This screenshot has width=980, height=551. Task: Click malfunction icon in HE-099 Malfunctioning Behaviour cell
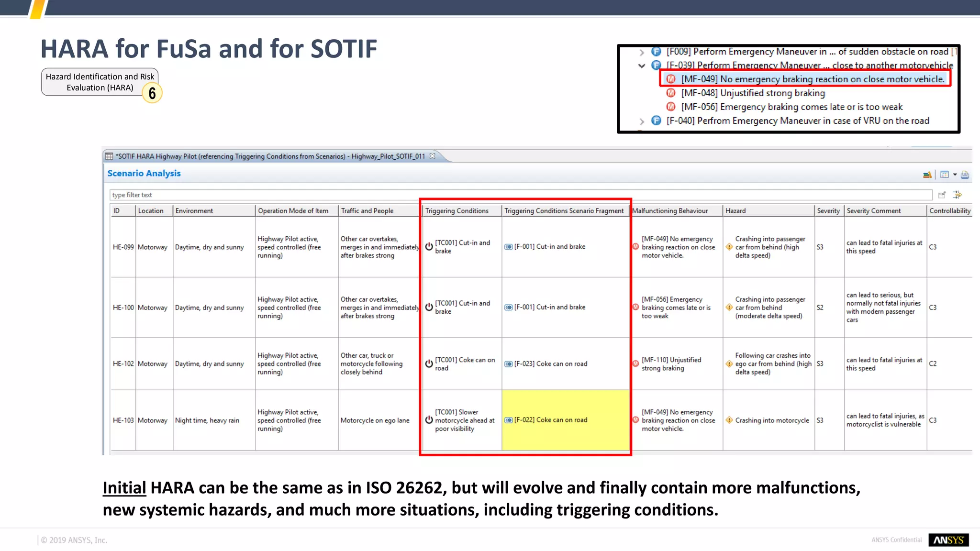[636, 247]
